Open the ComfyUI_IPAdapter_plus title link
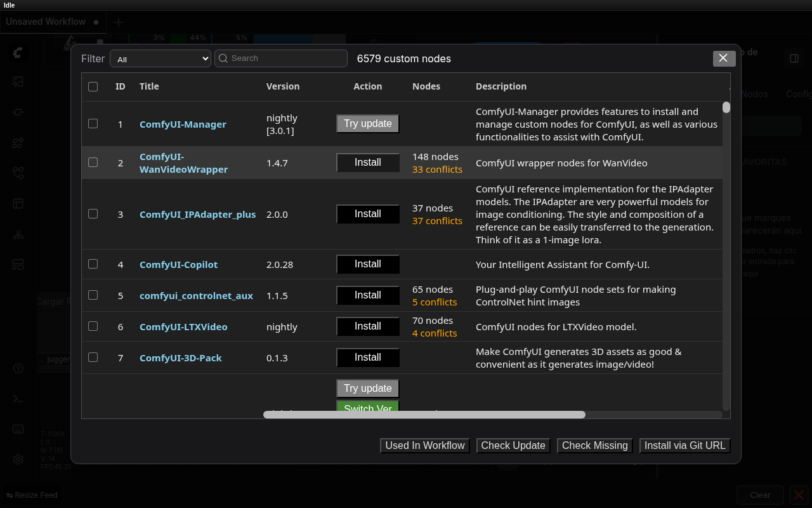812x508 pixels. click(x=198, y=215)
